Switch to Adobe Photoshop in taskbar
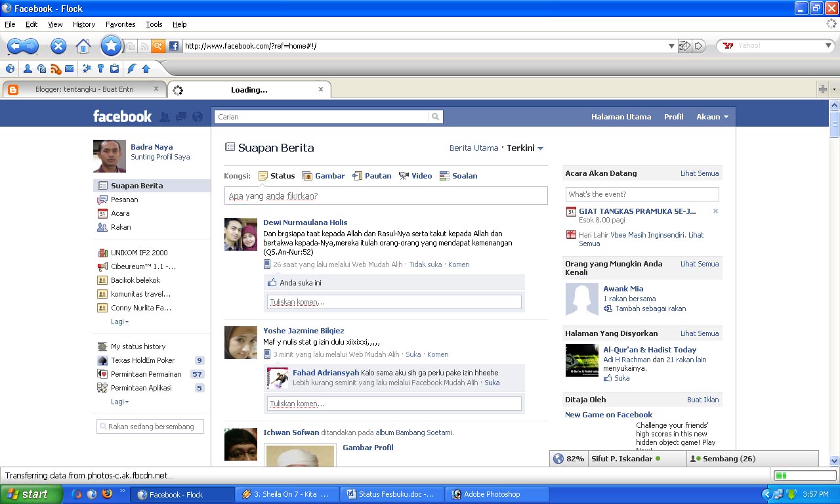 click(498, 494)
